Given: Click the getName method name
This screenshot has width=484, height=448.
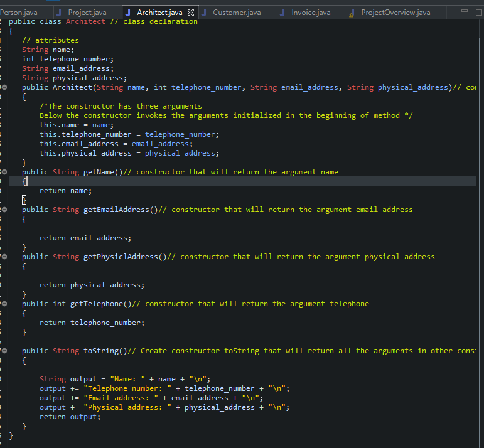Looking at the screenshot, I should coord(99,172).
